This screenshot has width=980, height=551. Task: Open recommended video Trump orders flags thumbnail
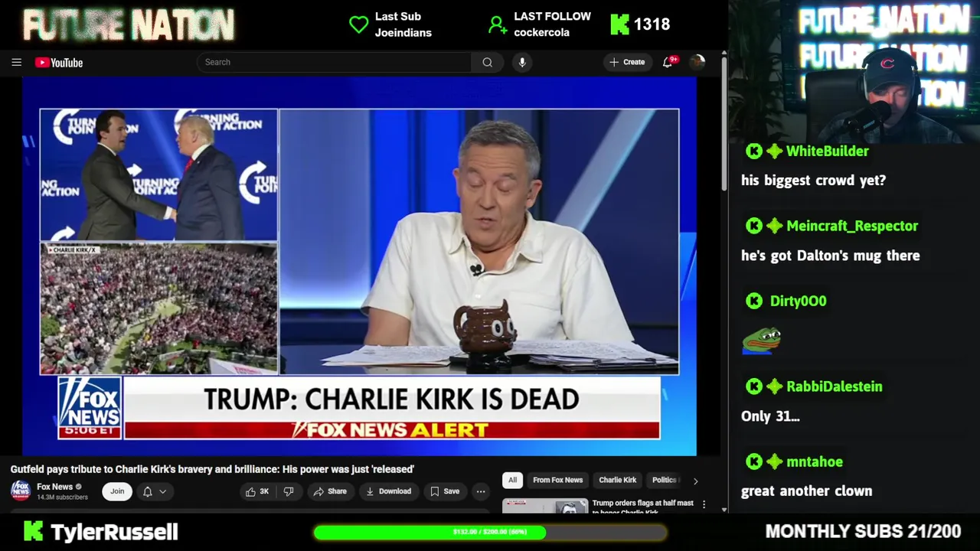coord(545,506)
